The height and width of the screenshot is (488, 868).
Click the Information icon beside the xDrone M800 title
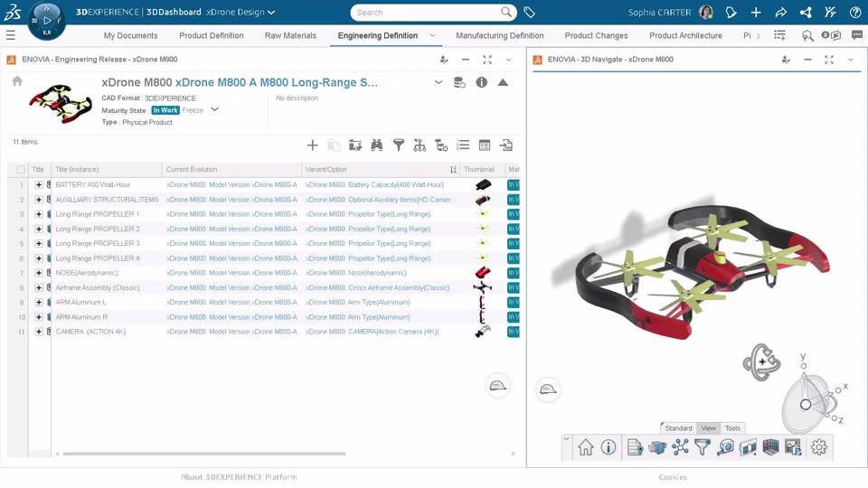[x=482, y=82]
